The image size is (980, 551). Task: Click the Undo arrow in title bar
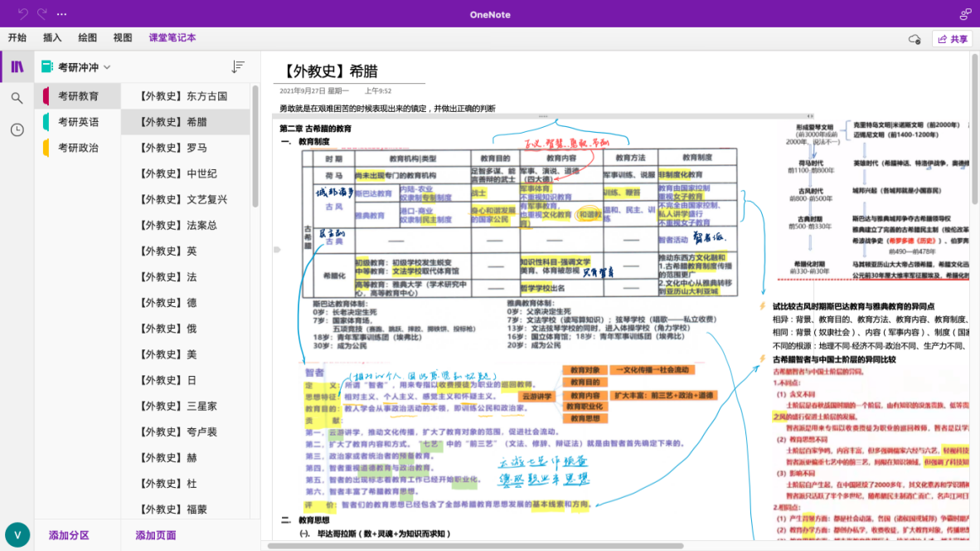point(22,14)
